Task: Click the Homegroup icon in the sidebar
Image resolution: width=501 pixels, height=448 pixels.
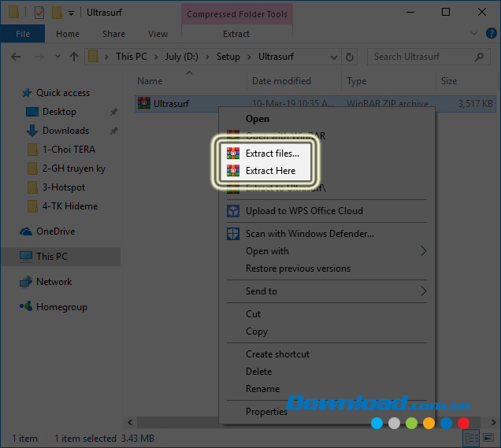Action: coord(26,306)
